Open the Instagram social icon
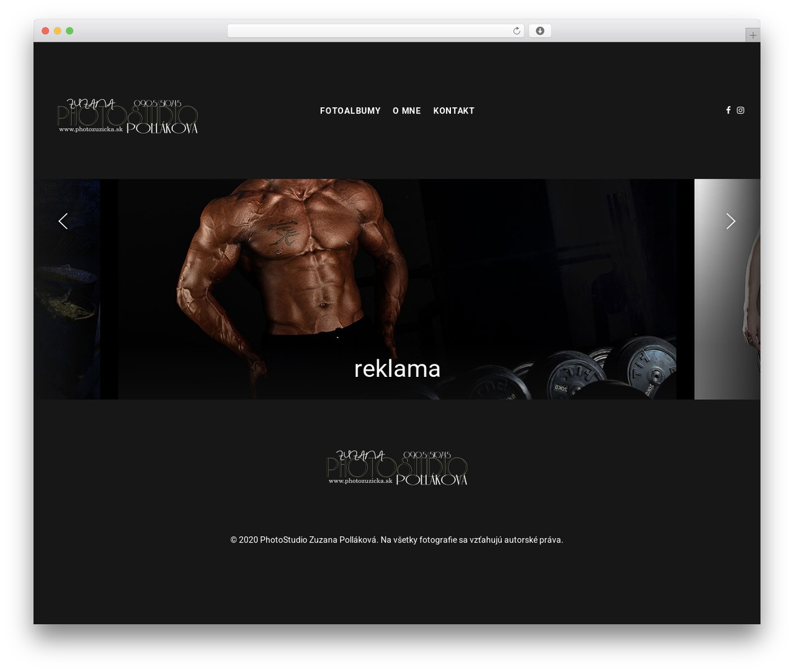Screen dimensions: 794x672 coord(740,110)
